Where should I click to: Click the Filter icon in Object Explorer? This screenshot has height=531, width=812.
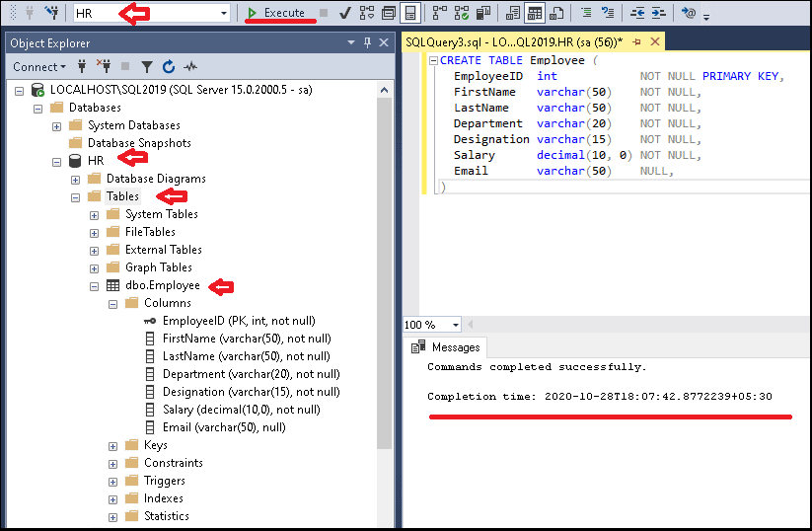coord(147,67)
